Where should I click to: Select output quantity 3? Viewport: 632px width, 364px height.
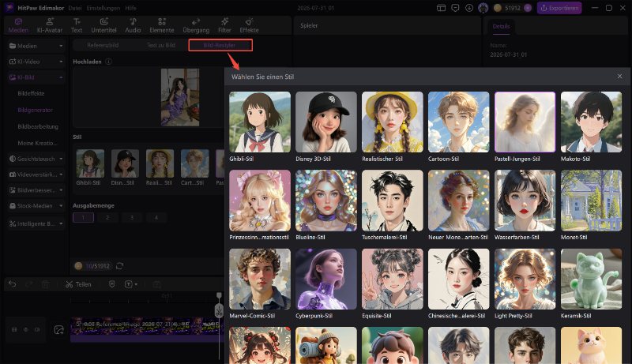[132, 217]
